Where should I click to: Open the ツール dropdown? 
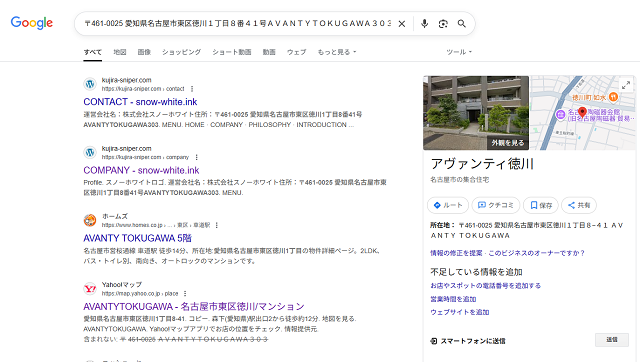point(459,52)
